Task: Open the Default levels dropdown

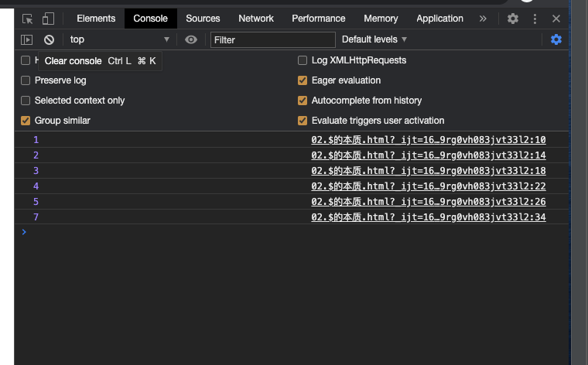Action: click(x=374, y=39)
